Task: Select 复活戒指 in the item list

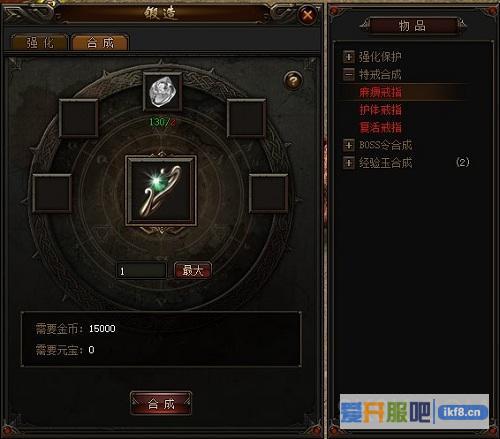Action: (380, 127)
